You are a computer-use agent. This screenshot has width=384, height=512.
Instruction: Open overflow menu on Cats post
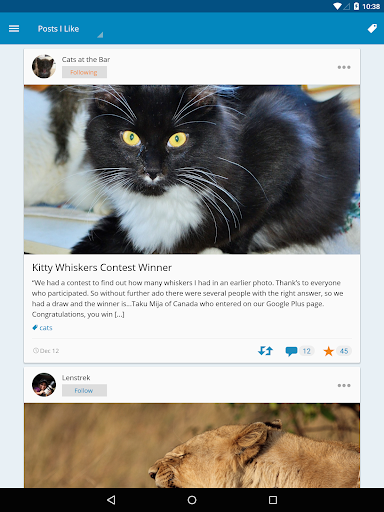[x=344, y=67]
